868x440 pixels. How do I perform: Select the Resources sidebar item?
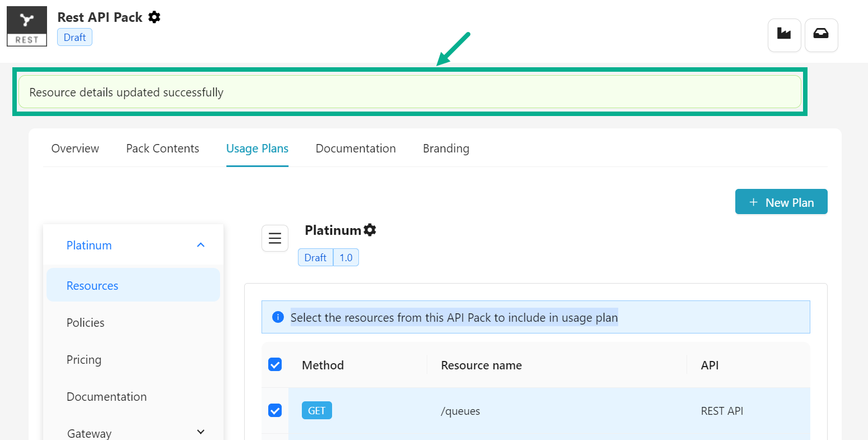tap(92, 286)
